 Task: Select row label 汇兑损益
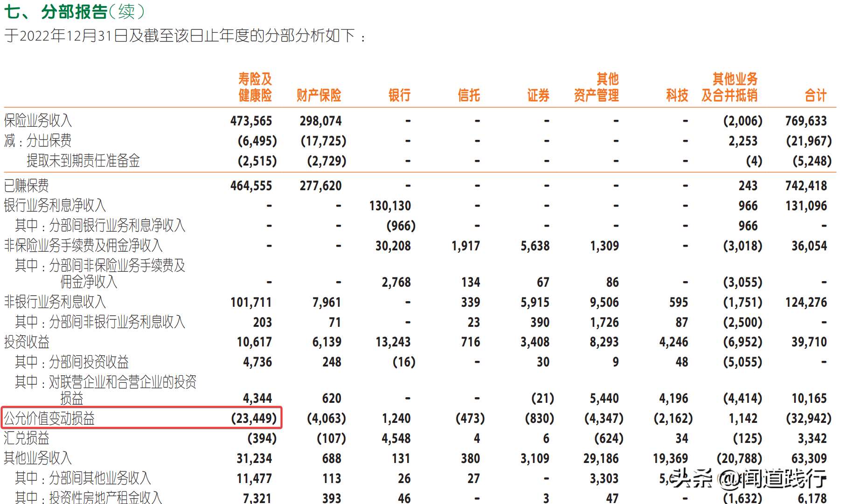tap(27, 438)
